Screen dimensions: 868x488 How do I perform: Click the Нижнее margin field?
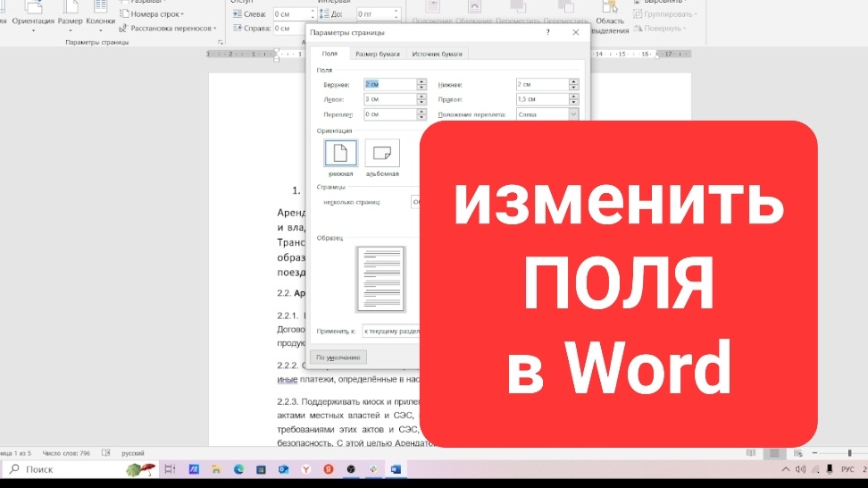pos(542,84)
